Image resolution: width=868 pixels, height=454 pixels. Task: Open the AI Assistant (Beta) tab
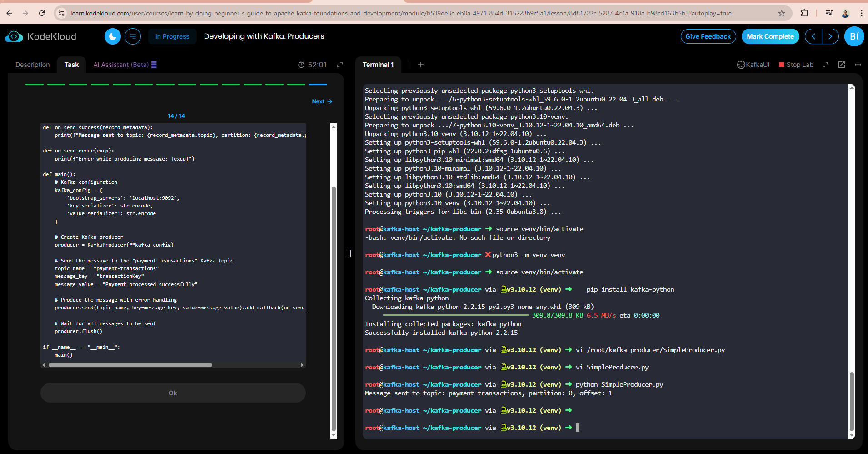pyautogui.click(x=121, y=65)
